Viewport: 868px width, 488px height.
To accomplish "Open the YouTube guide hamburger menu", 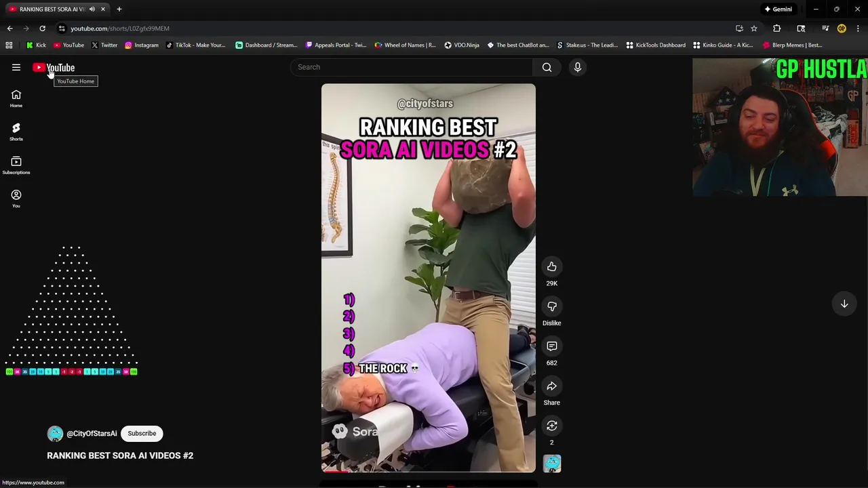I will point(16,67).
